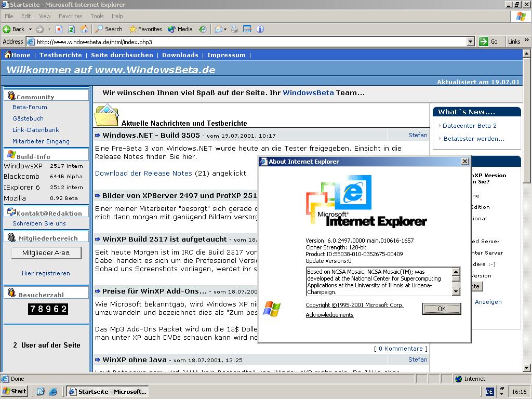Click OK in About Internet Explorer dialog
The height and width of the screenshot is (399, 532).
point(442,309)
